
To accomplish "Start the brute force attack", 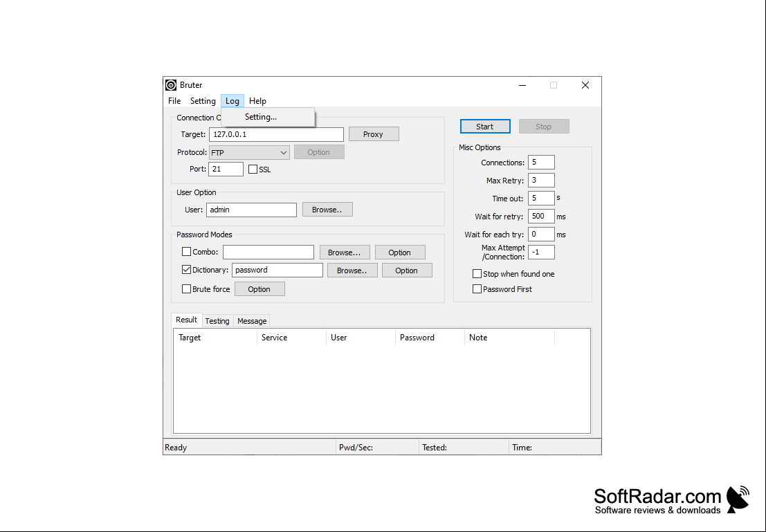I will pos(485,127).
